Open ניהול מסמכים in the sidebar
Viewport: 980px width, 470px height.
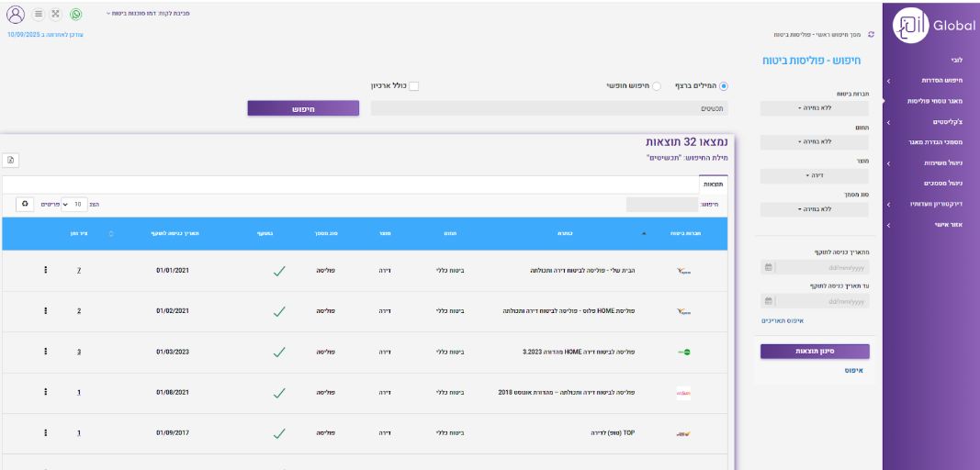click(929, 183)
